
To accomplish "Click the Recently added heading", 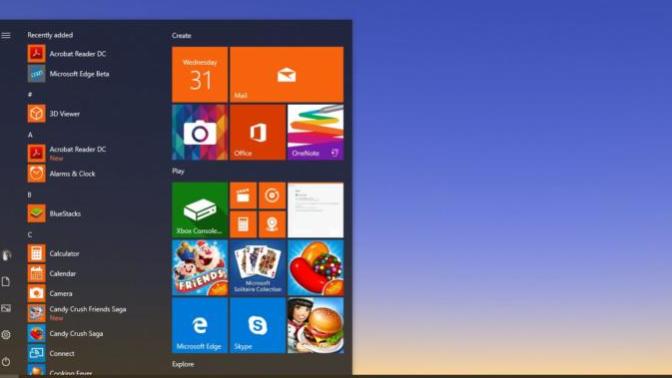I will (50, 35).
